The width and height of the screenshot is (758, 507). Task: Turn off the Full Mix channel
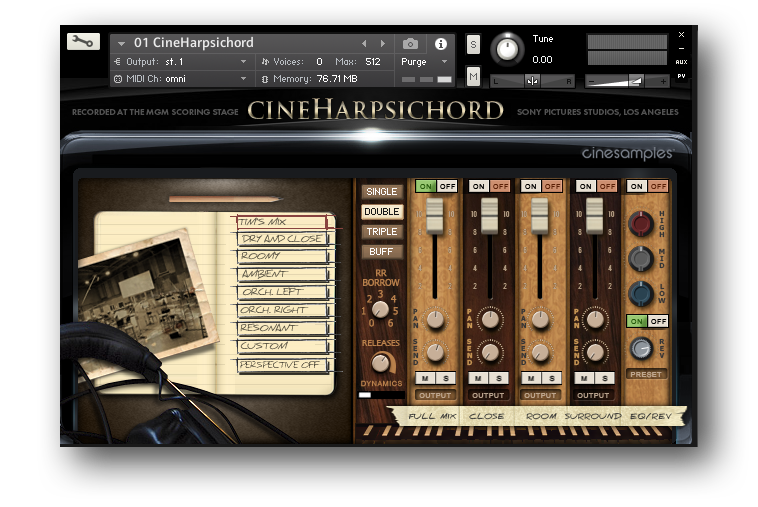point(447,187)
